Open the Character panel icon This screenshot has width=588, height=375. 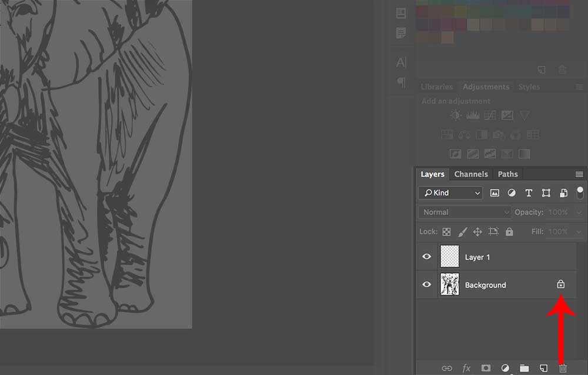tap(401, 62)
